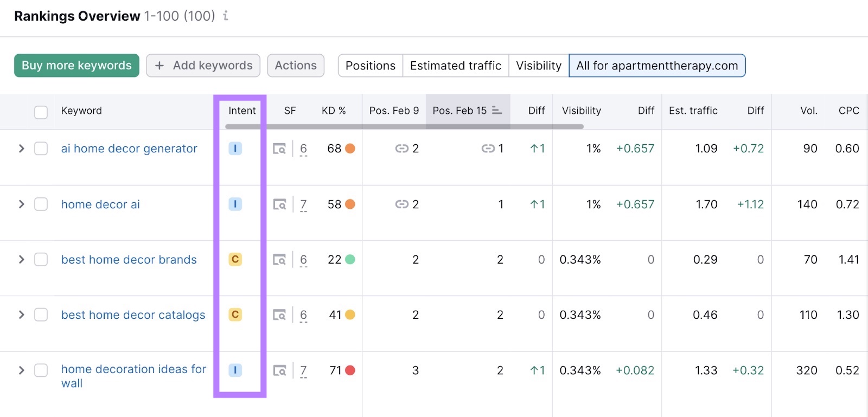
Task: Click the Buy more keywords button
Action: click(x=76, y=66)
